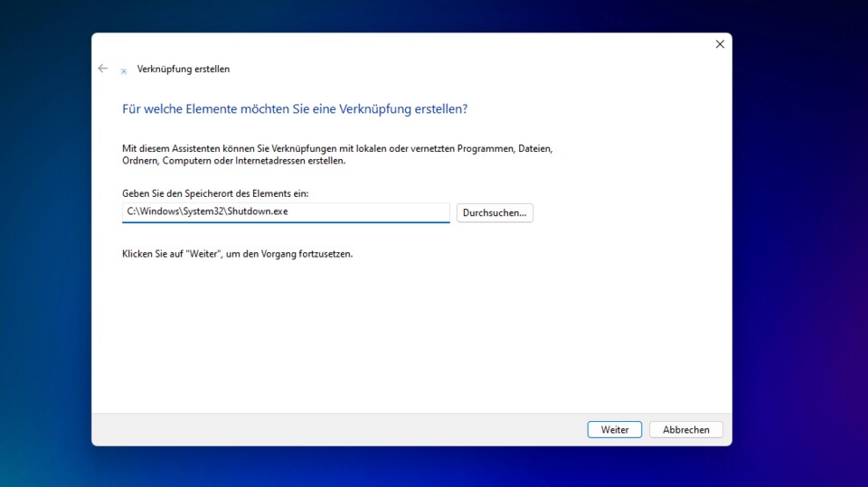Click the back arrow in the wizard header
Screen dimensions: 868x487
click(102, 69)
